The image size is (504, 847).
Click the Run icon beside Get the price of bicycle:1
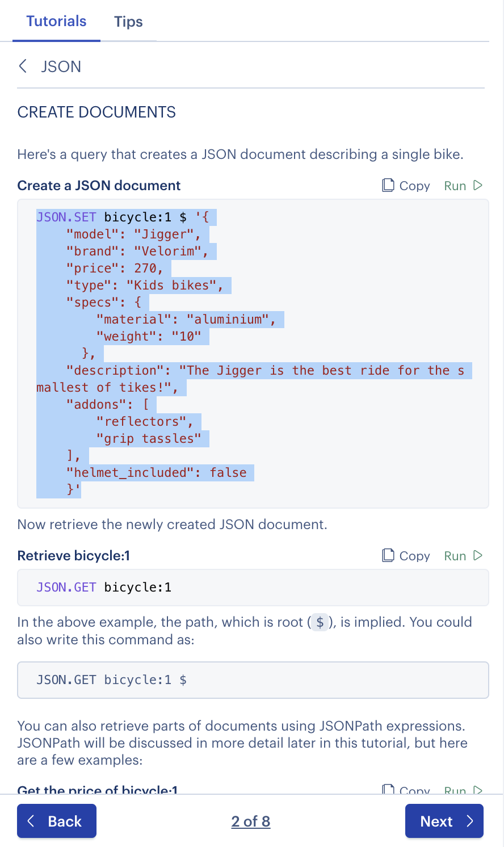[x=478, y=790]
